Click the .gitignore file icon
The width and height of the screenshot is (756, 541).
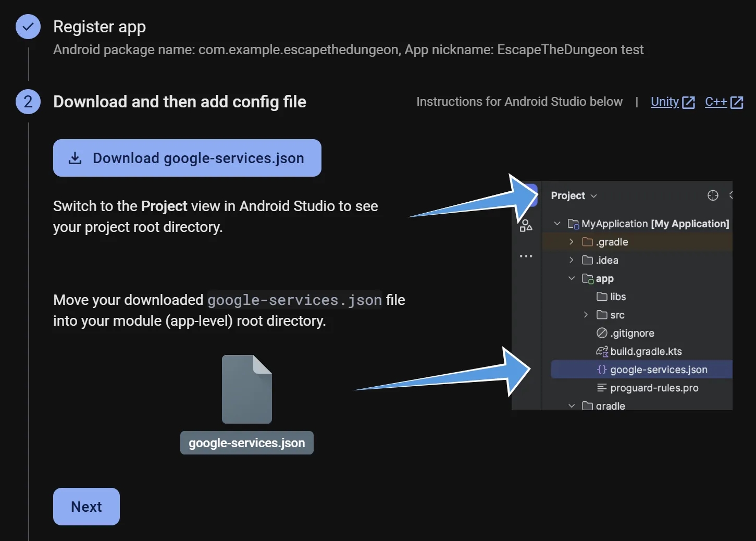(x=602, y=333)
